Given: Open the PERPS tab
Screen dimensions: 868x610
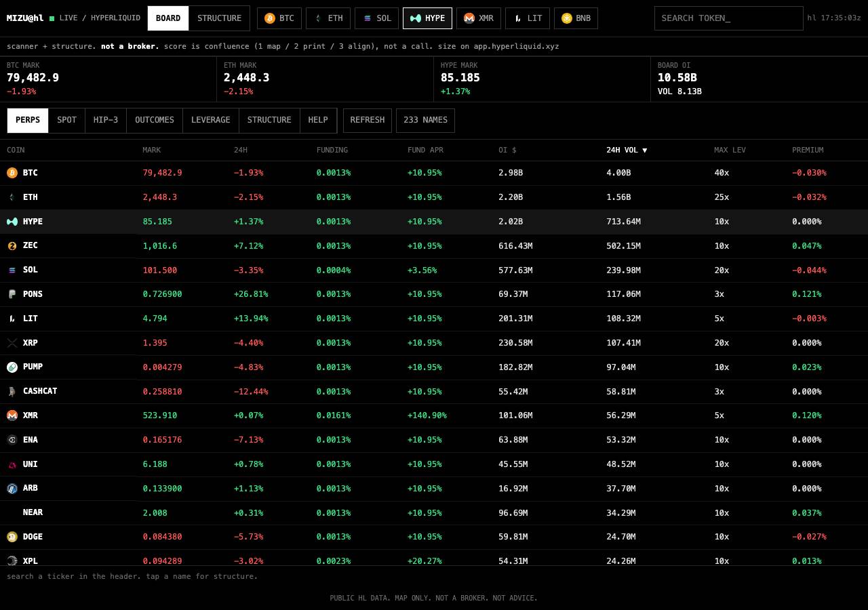Looking at the screenshot, I should click(x=28, y=120).
